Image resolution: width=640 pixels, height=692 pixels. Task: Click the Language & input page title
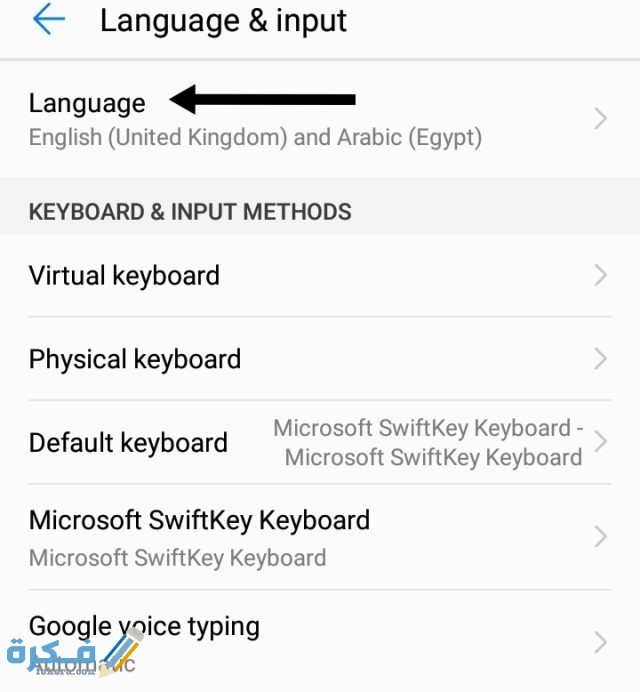223,21
